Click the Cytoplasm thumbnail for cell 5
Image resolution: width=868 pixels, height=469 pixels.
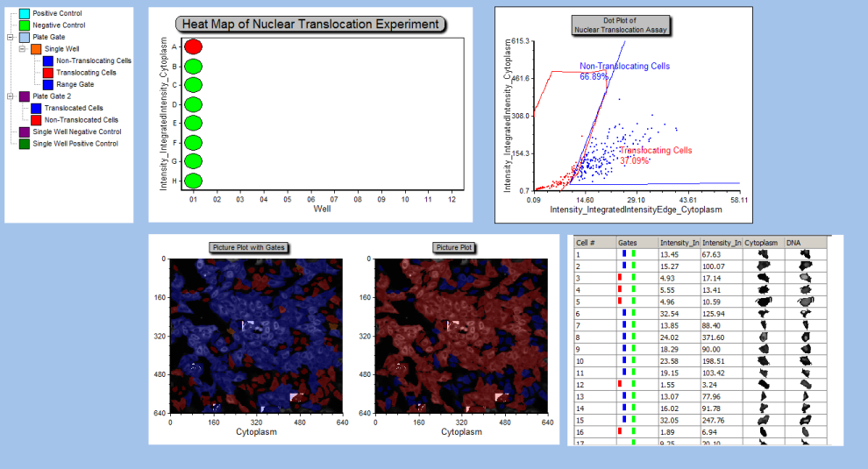(762, 301)
